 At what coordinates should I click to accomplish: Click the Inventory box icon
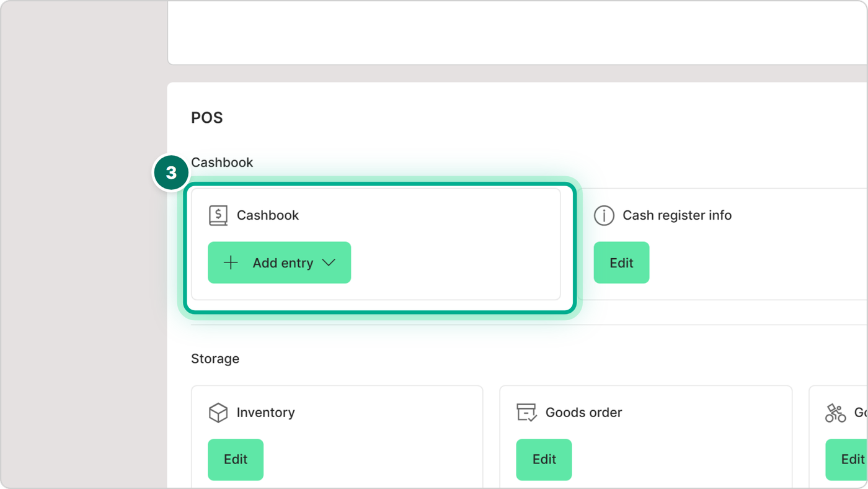[x=218, y=413]
